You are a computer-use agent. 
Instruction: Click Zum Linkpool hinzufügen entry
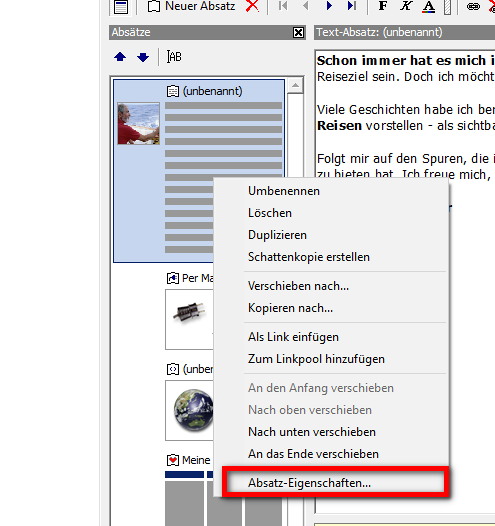316,359
